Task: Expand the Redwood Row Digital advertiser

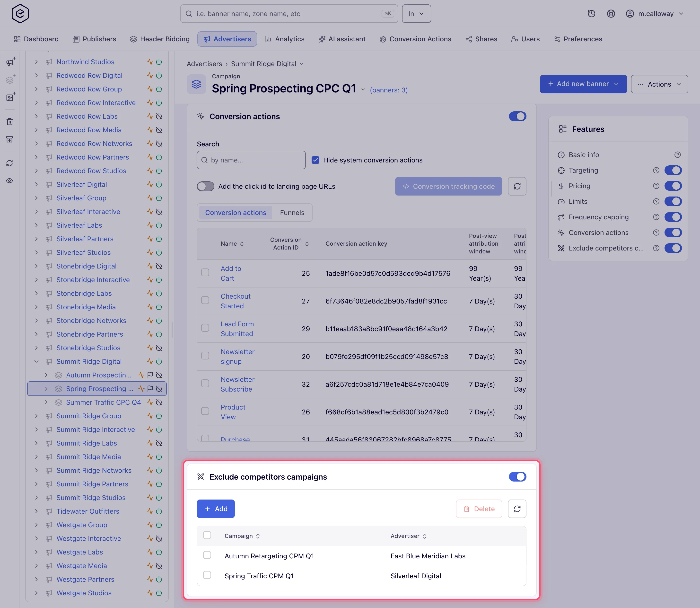Action: click(37, 75)
